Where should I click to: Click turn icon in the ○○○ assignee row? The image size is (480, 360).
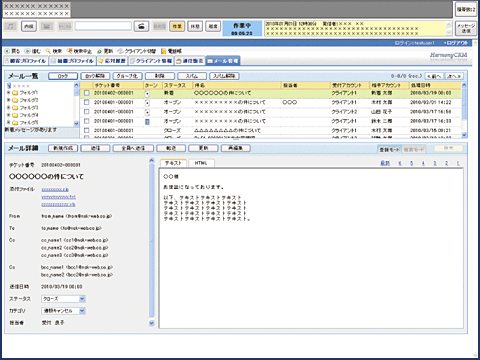147,103
